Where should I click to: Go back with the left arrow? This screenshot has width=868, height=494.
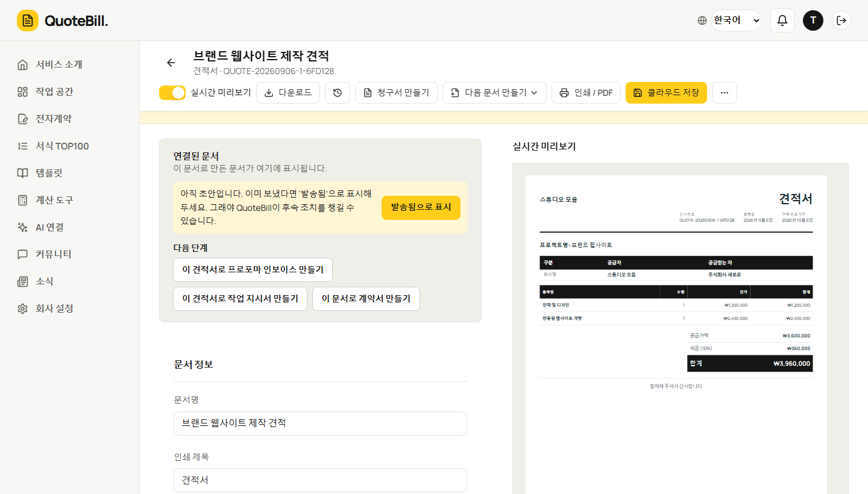pos(171,63)
